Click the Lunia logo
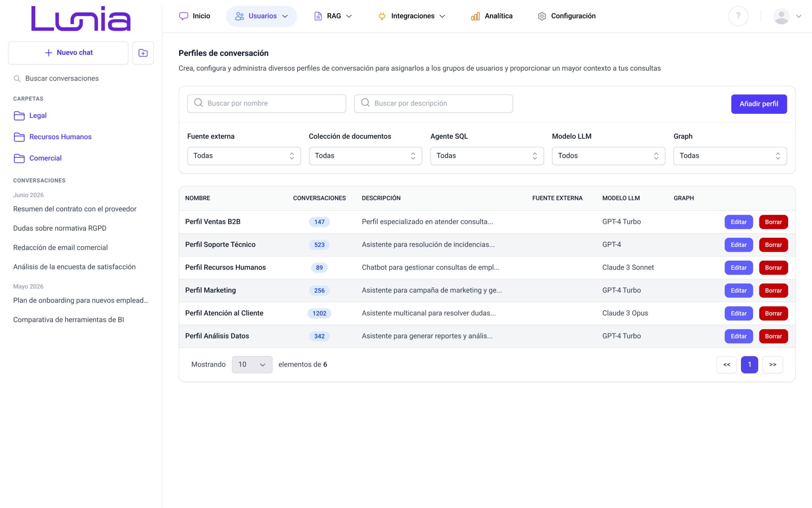Viewport: 812px width, 508px height. pos(81,18)
